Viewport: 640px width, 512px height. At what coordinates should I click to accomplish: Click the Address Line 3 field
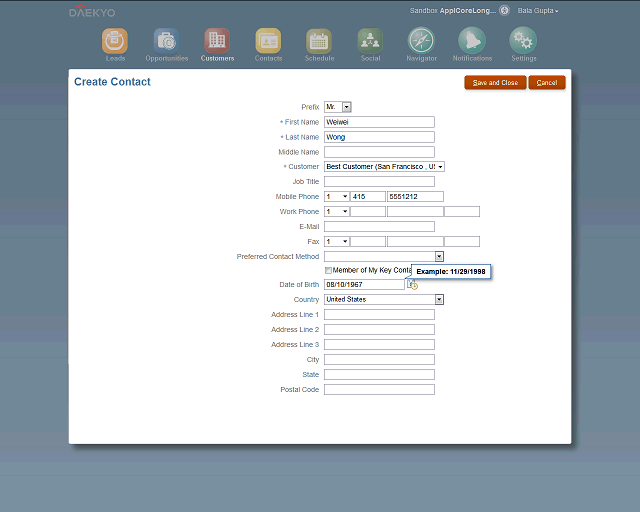click(379, 345)
